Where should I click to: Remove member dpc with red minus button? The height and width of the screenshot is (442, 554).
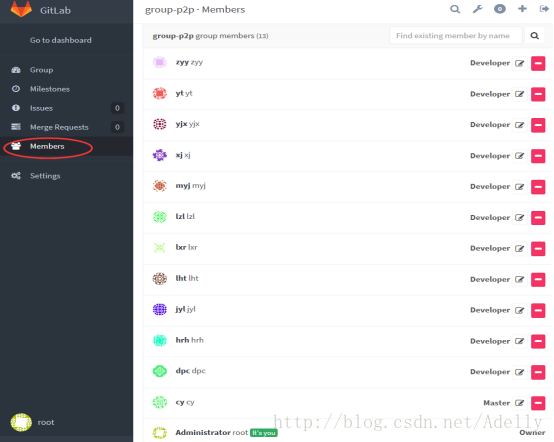pos(538,372)
